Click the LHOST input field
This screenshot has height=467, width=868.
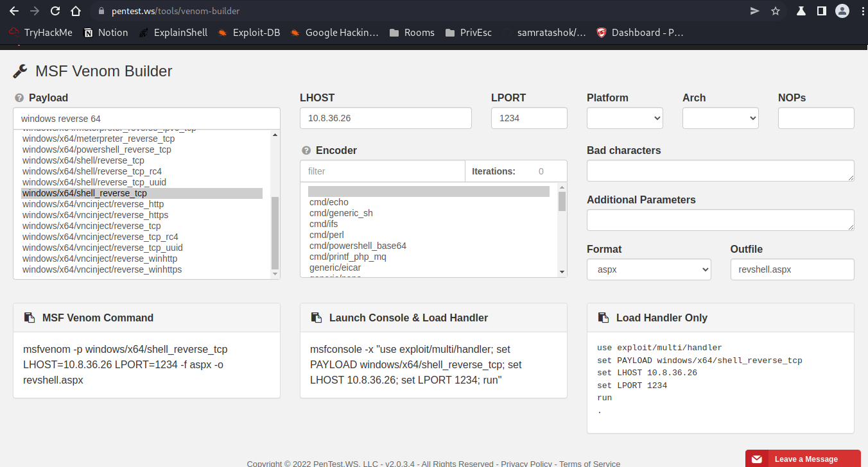click(x=386, y=118)
